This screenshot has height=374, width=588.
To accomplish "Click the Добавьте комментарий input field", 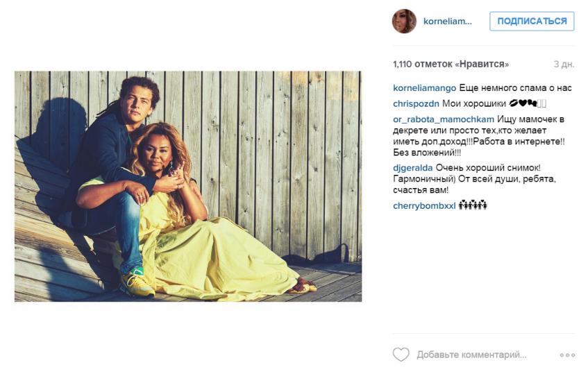I will point(471,355).
